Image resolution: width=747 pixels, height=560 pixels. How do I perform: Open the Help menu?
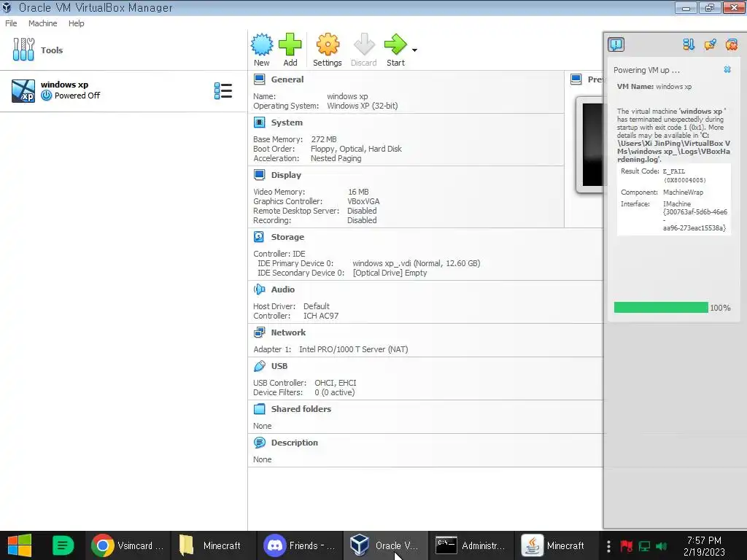tap(76, 23)
